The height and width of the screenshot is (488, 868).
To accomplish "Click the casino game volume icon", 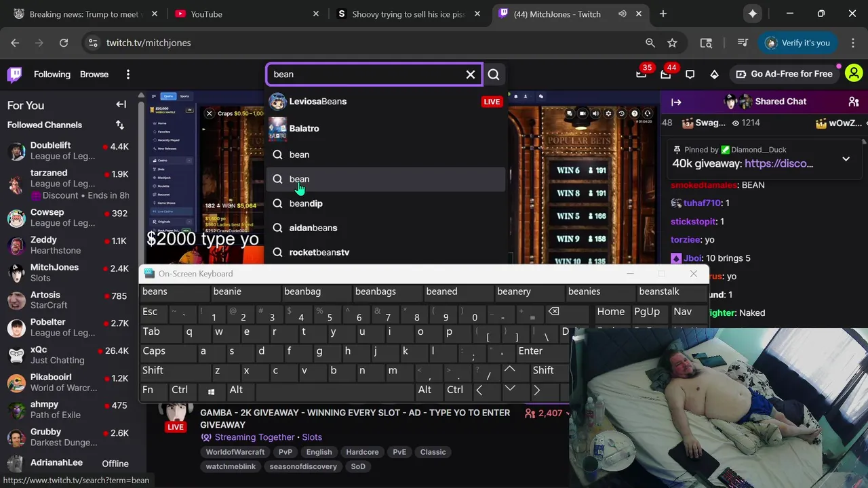I will point(595,114).
